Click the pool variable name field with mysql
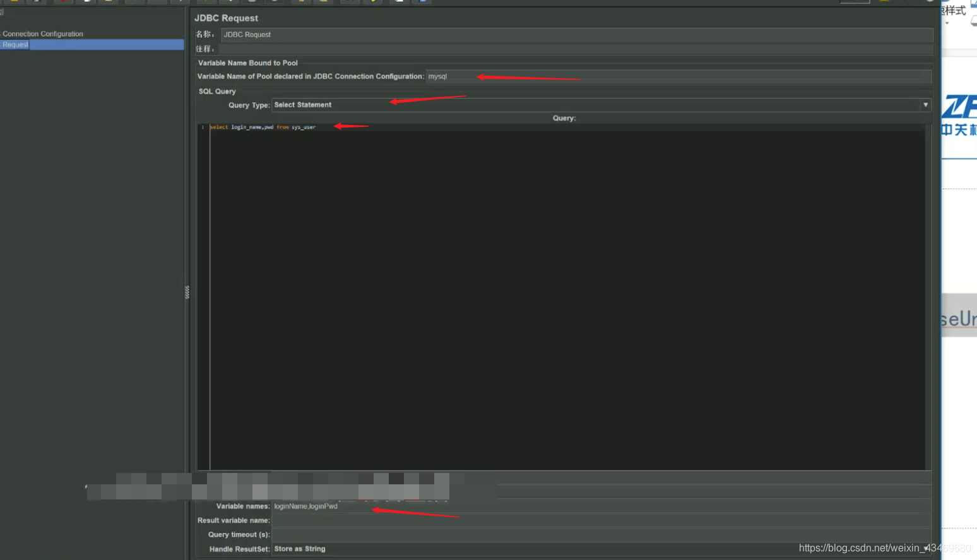 click(x=678, y=76)
